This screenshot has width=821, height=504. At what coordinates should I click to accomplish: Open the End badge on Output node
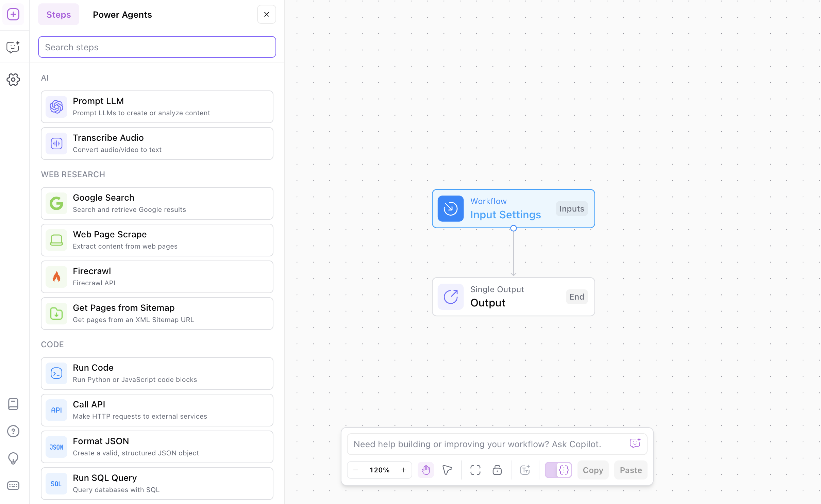pos(576,296)
